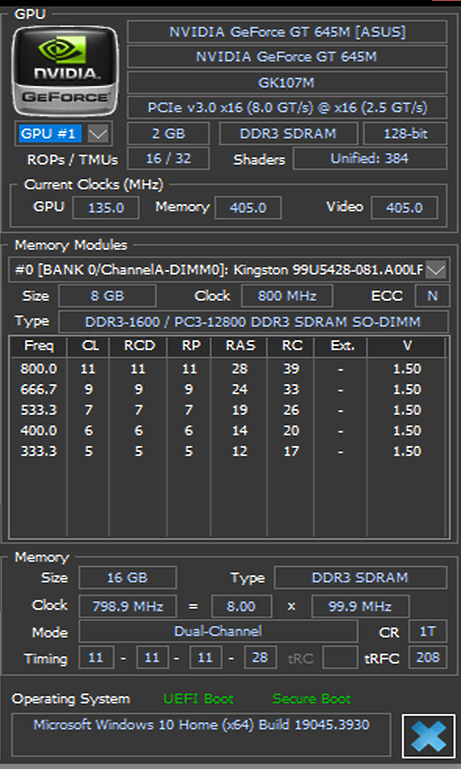461x769 pixels.
Task: Click the RC column header
Action: click(x=291, y=346)
